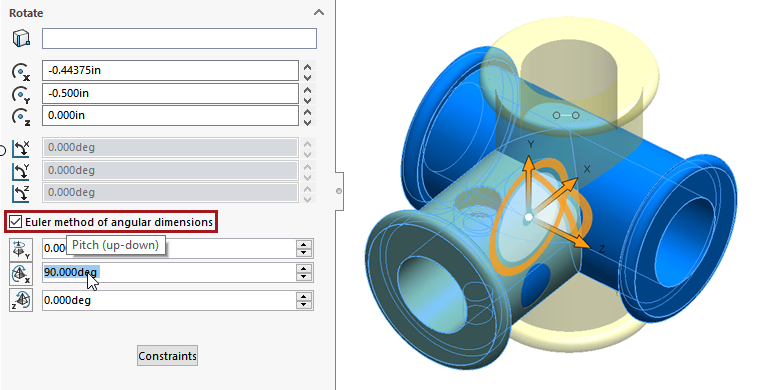The width and height of the screenshot is (764, 390).
Task: Click the 0.000deg roll angle field
Action: click(169, 300)
